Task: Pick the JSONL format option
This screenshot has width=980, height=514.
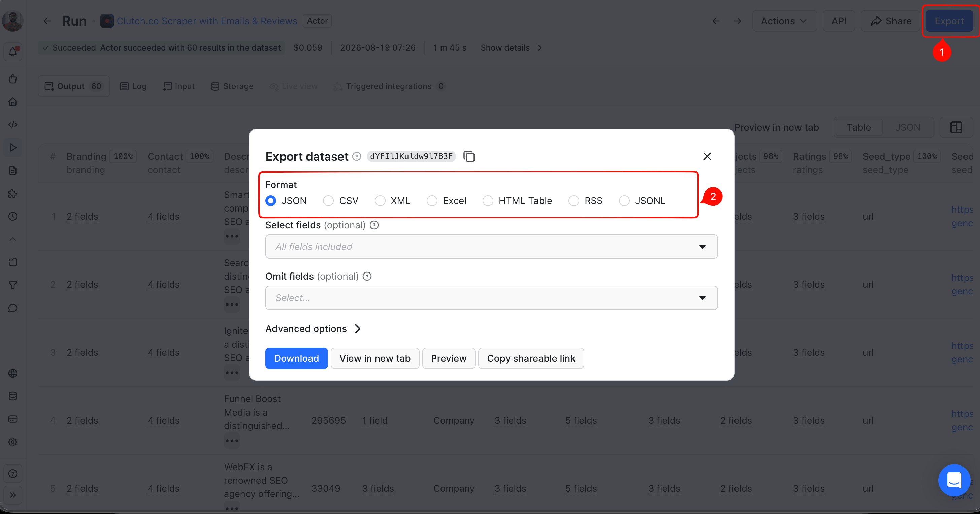Action: (x=624, y=200)
